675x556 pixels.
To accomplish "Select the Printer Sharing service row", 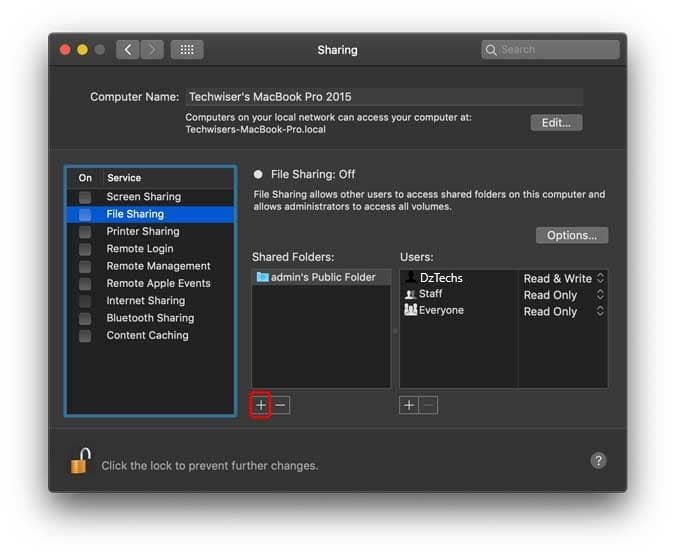I will [x=150, y=232].
